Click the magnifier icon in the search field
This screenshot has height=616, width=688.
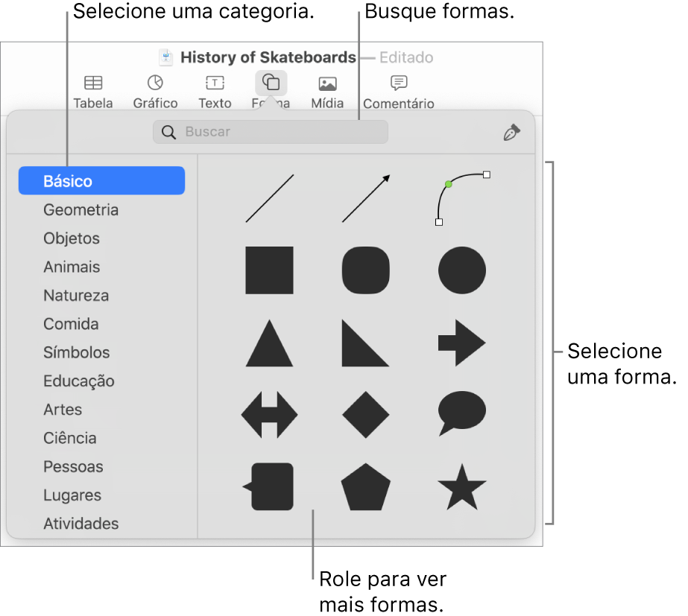(x=168, y=132)
